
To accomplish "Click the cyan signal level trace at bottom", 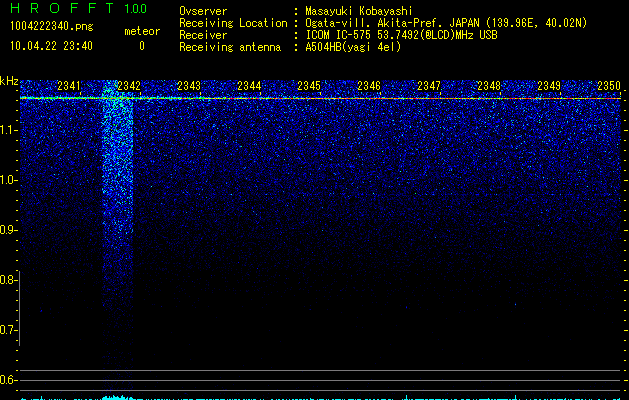I will pos(320,398).
